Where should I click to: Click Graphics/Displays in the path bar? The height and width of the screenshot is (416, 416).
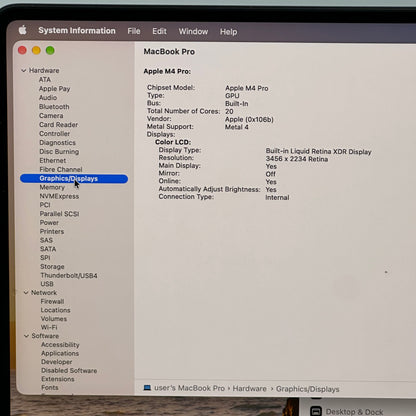point(308,389)
